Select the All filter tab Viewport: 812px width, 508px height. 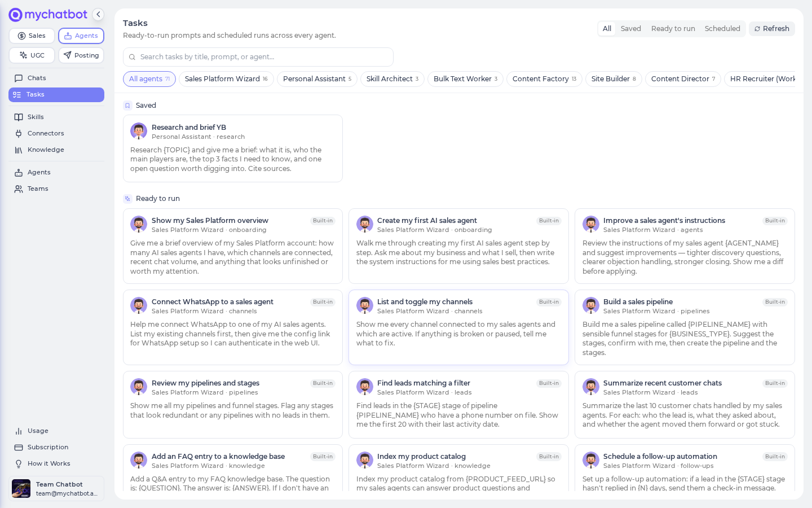pos(607,29)
